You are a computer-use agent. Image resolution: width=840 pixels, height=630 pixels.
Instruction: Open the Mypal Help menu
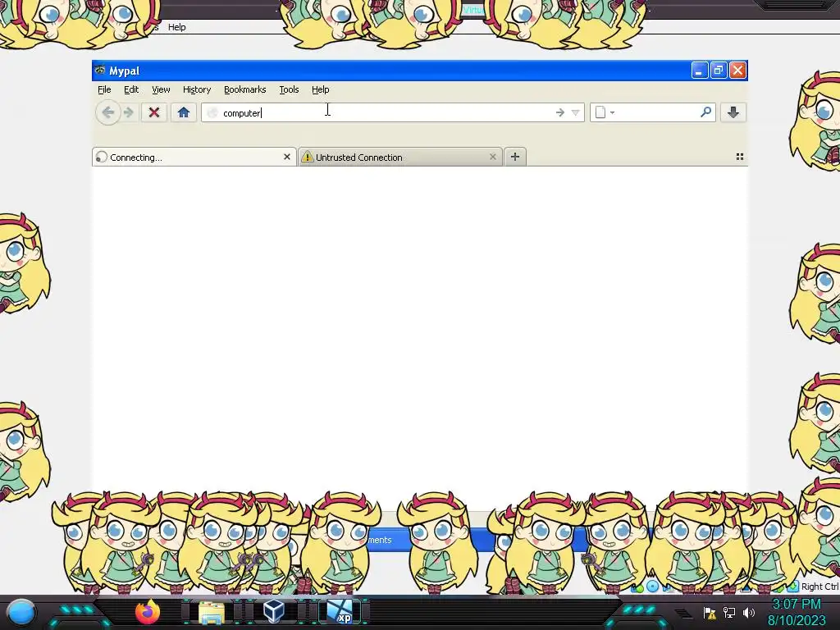point(321,89)
